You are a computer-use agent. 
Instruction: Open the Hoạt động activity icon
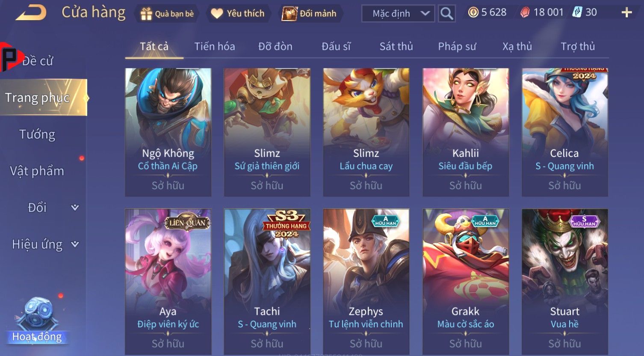point(37,321)
